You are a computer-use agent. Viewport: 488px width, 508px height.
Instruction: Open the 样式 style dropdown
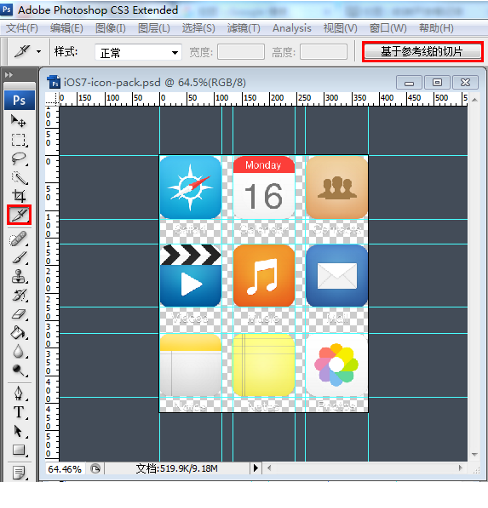tap(138, 52)
